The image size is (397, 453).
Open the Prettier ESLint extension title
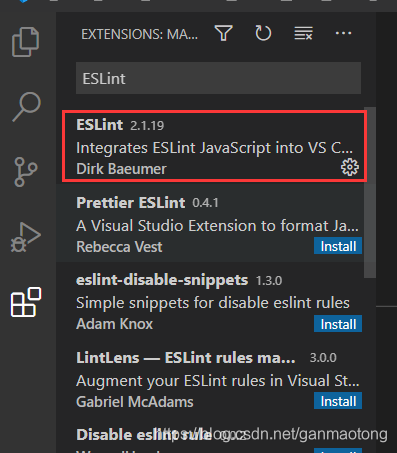click(130, 203)
